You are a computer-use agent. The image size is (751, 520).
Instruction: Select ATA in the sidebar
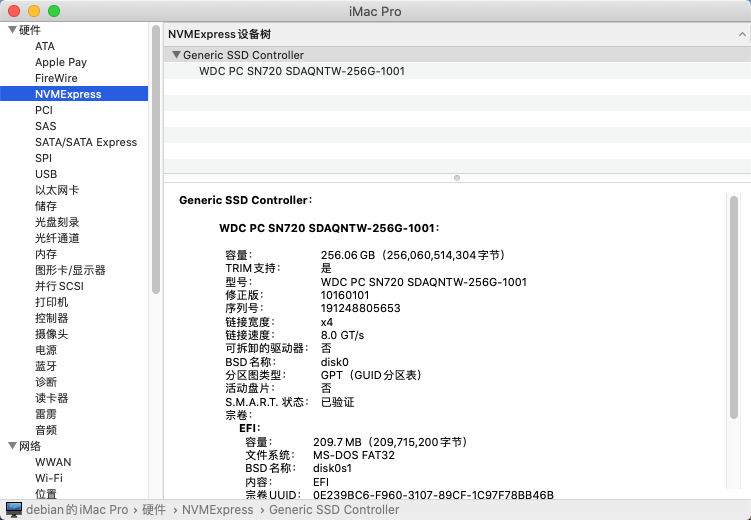[45, 46]
